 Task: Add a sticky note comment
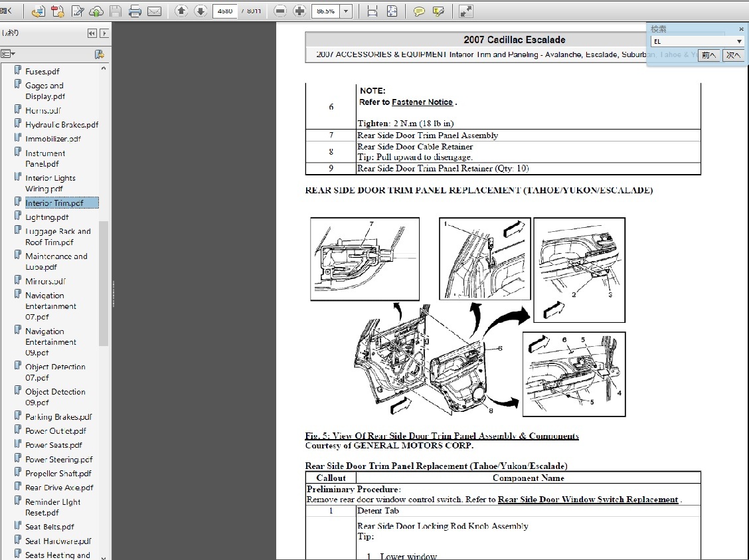(419, 11)
